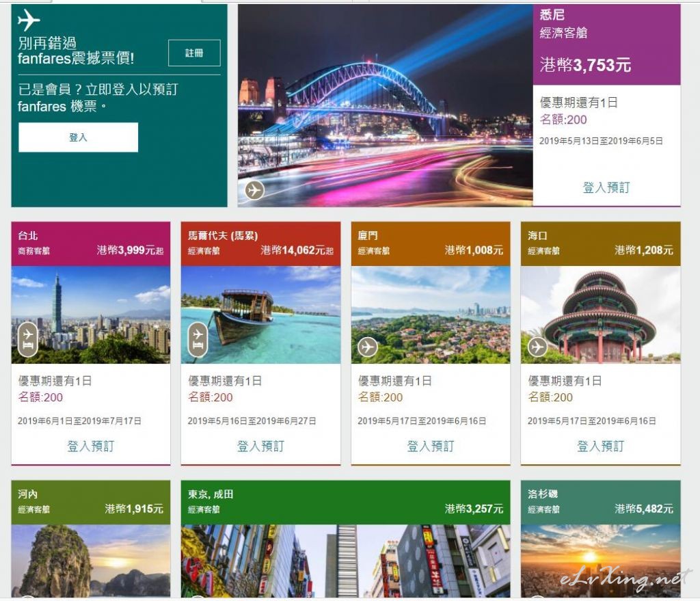The height and width of the screenshot is (601, 700).
Task: Click the flight icon on the Sydney photo
Action: (x=254, y=190)
